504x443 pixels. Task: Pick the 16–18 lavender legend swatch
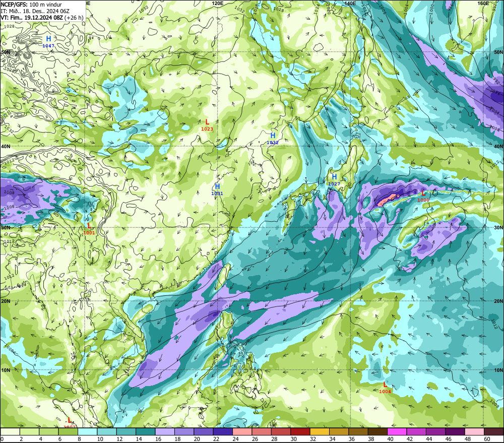point(165,431)
